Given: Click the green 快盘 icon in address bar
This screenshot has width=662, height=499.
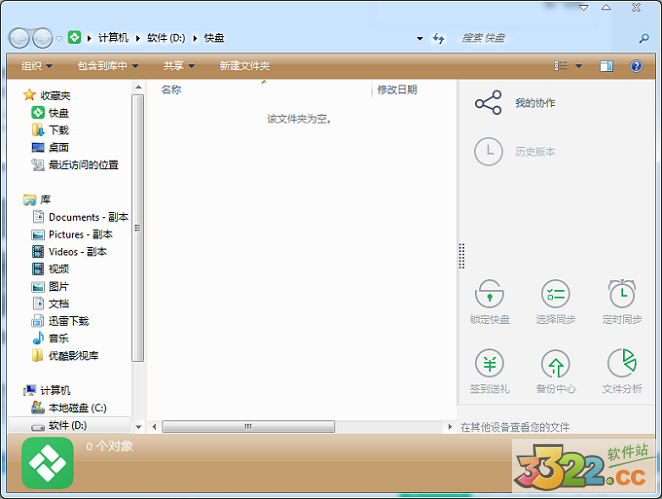Looking at the screenshot, I should point(74,38).
